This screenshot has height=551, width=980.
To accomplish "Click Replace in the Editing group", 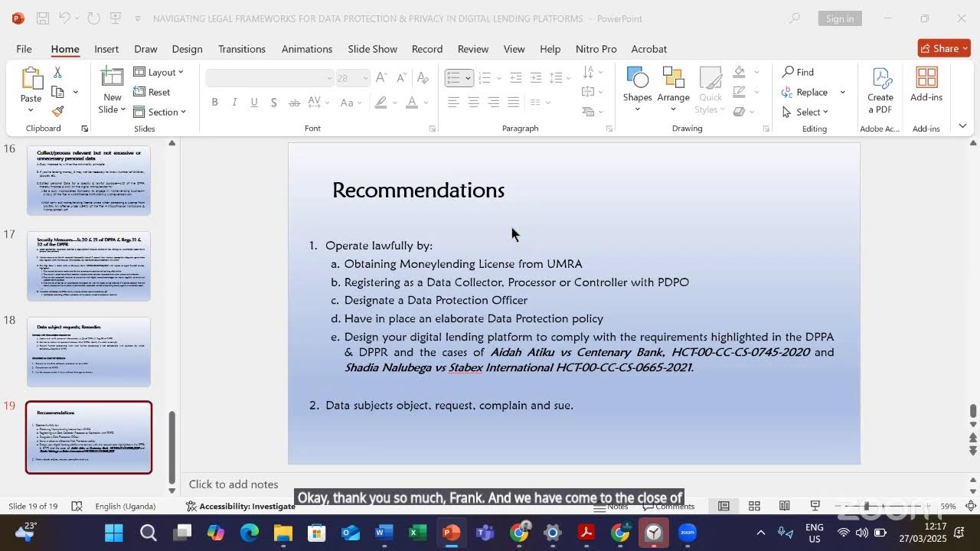I will (805, 92).
